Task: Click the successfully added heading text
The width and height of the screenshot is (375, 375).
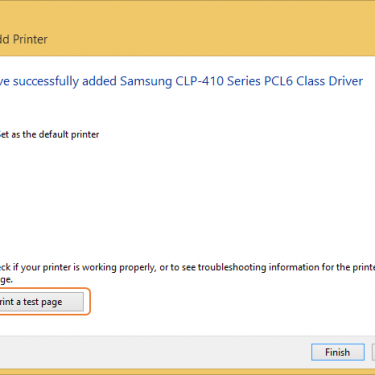Action: [181, 81]
